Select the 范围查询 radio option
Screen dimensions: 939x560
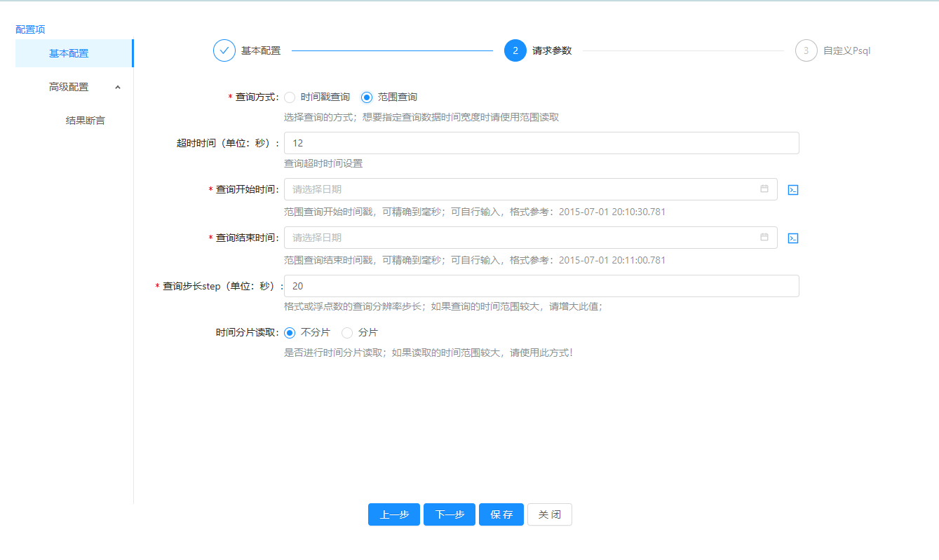[367, 97]
